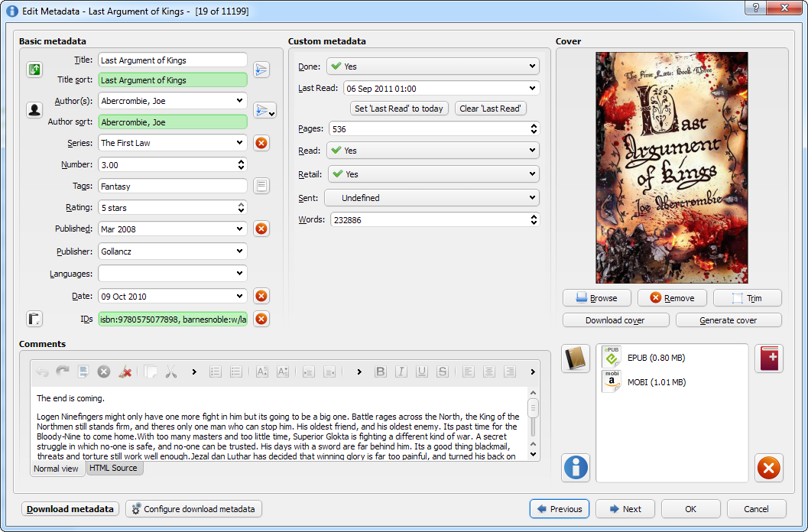808x532 pixels.
Task: Click the broom clear icon in comments toolbar
Action: point(125,371)
